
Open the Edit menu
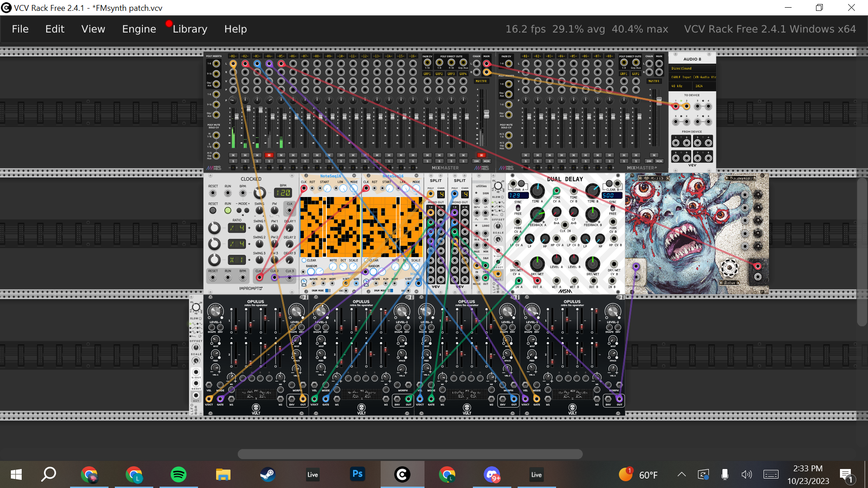[55, 29]
